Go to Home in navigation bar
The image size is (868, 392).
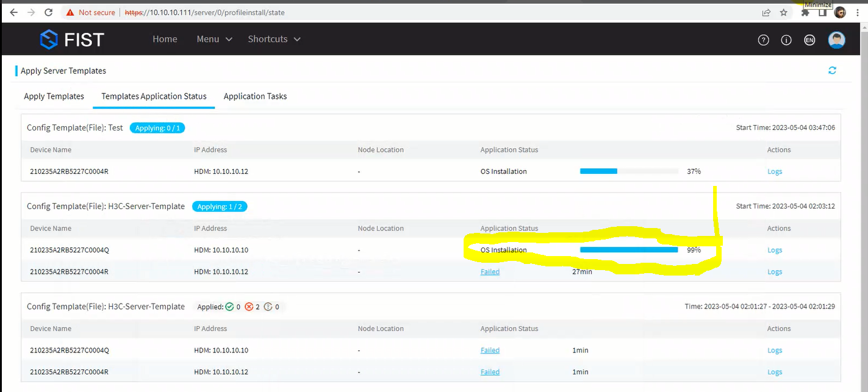(x=165, y=39)
